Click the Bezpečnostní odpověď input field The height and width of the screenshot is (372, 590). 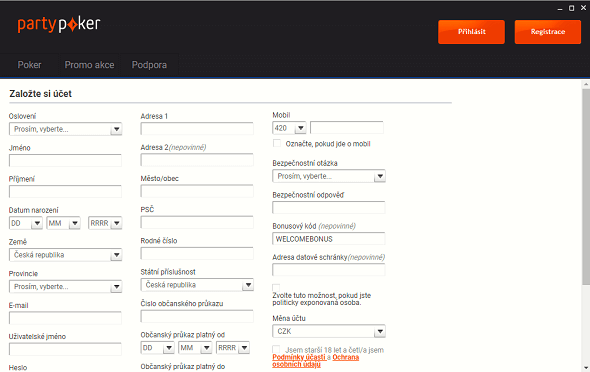(x=329, y=207)
